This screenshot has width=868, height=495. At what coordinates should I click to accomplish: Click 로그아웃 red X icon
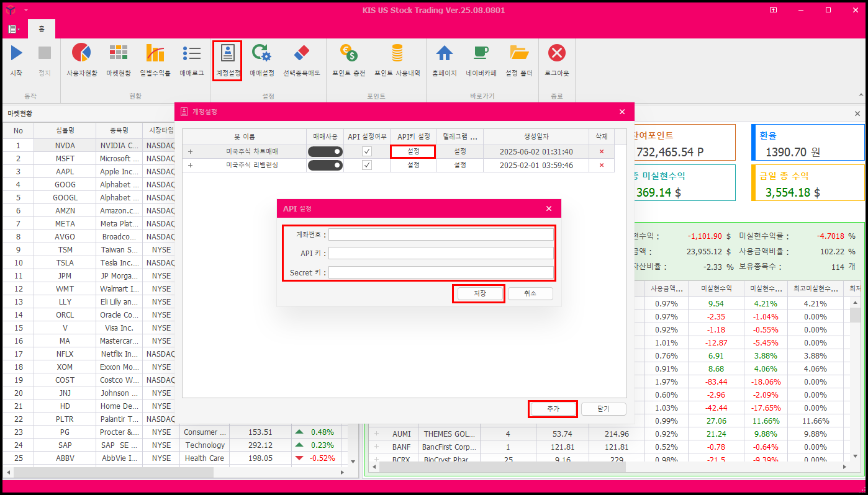tap(557, 53)
